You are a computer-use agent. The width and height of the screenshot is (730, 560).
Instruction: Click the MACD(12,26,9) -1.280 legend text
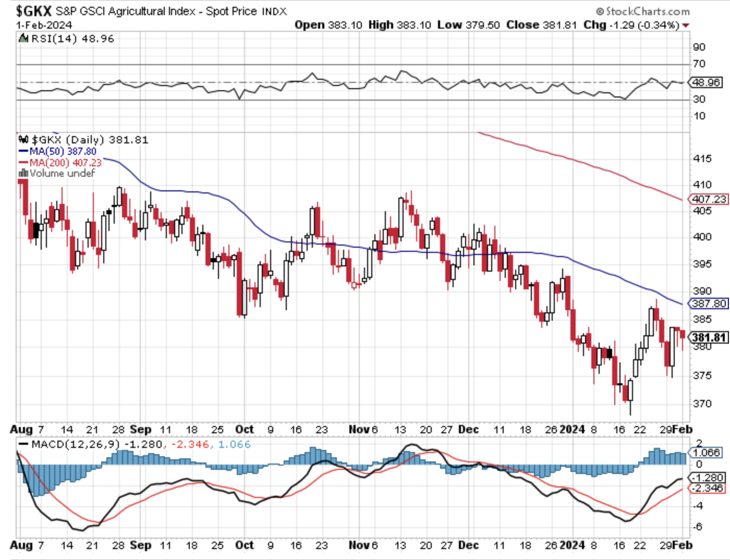(97, 444)
